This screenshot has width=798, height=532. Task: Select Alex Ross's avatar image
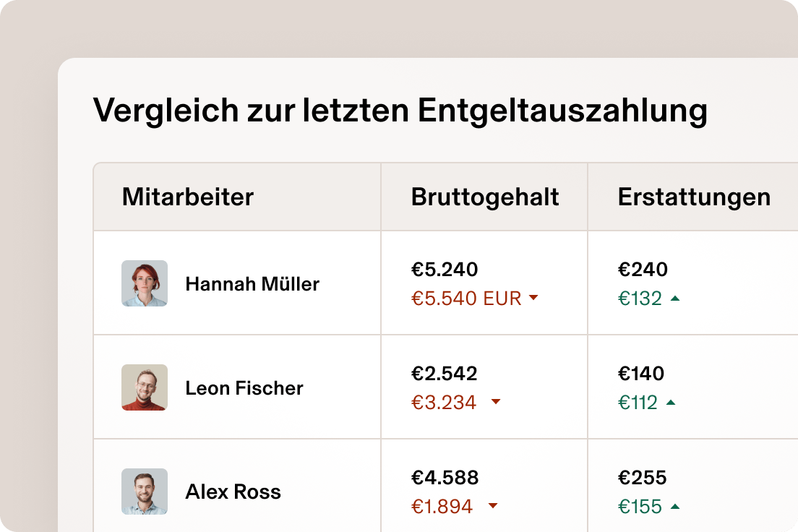coord(144,492)
